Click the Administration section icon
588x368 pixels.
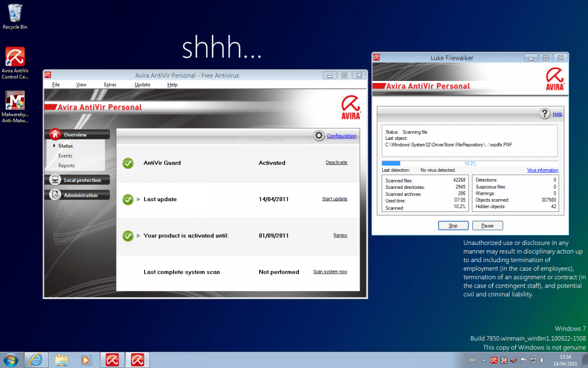pos(55,195)
